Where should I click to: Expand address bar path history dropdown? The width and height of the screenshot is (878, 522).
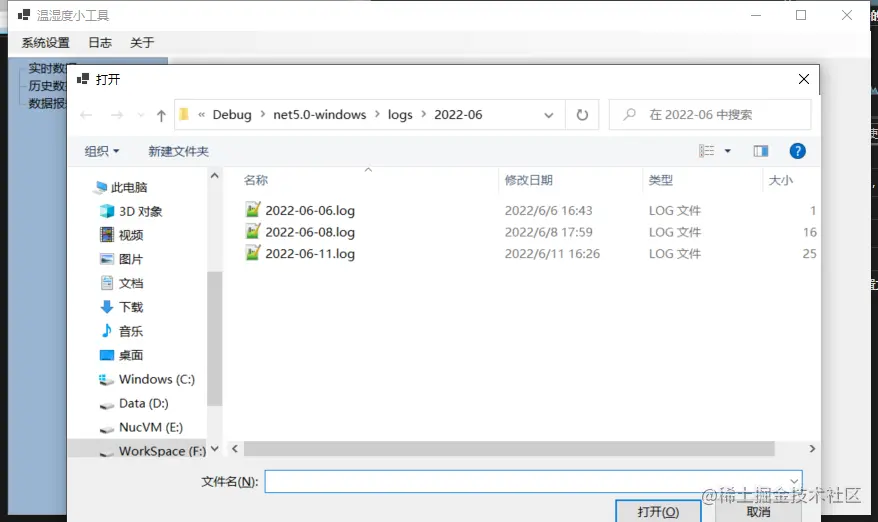(x=549, y=115)
